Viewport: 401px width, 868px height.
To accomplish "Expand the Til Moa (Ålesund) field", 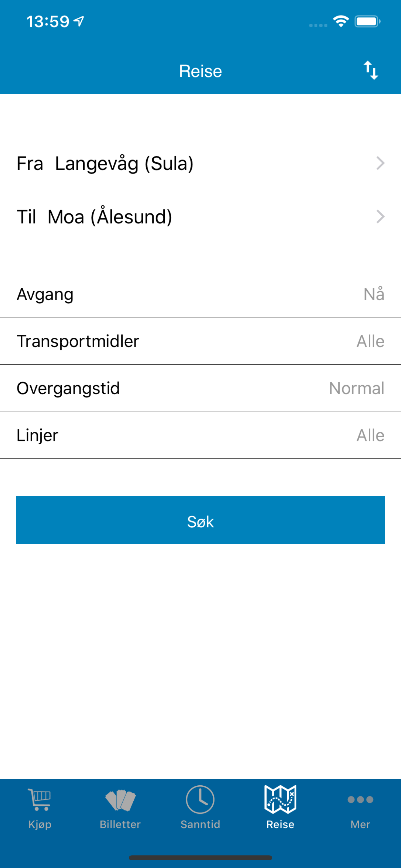I will coord(200,217).
